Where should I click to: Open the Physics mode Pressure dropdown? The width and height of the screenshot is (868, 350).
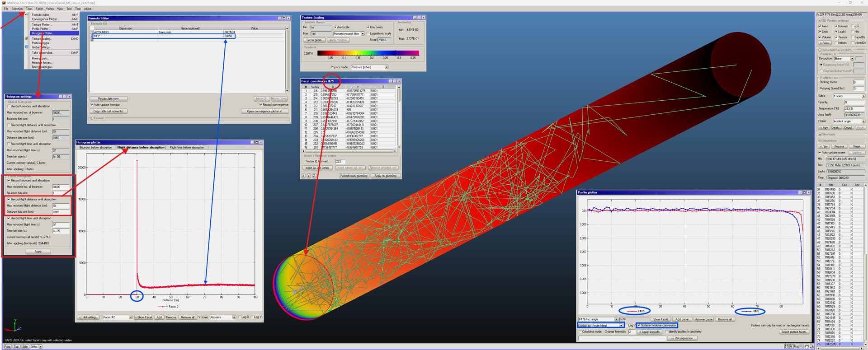[387, 67]
